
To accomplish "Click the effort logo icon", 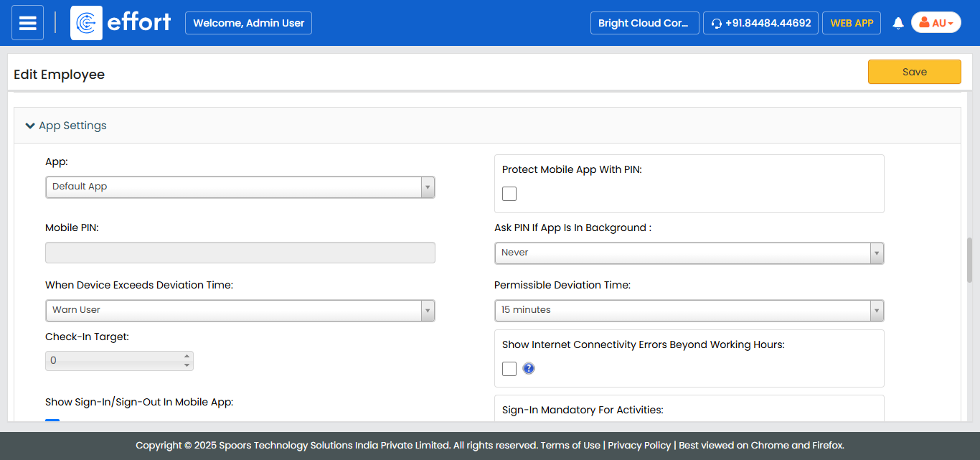I will (x=86, y=23).
